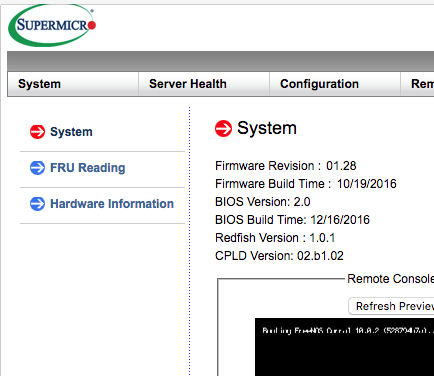Select the BIOS Build Time 12/16/2016 text
The height and width of the screenshot is (376, 434).
coord(292,220)
